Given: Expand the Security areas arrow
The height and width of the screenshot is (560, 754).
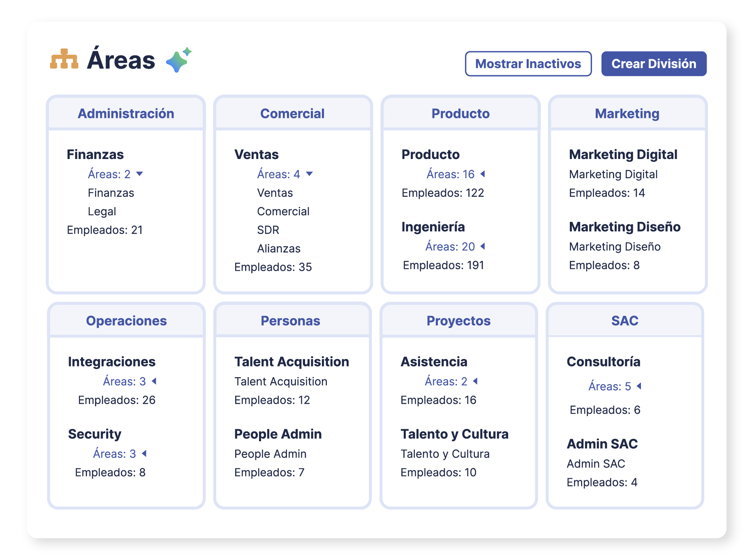Looking at the screenshot, I should click(x=144, y=453).
